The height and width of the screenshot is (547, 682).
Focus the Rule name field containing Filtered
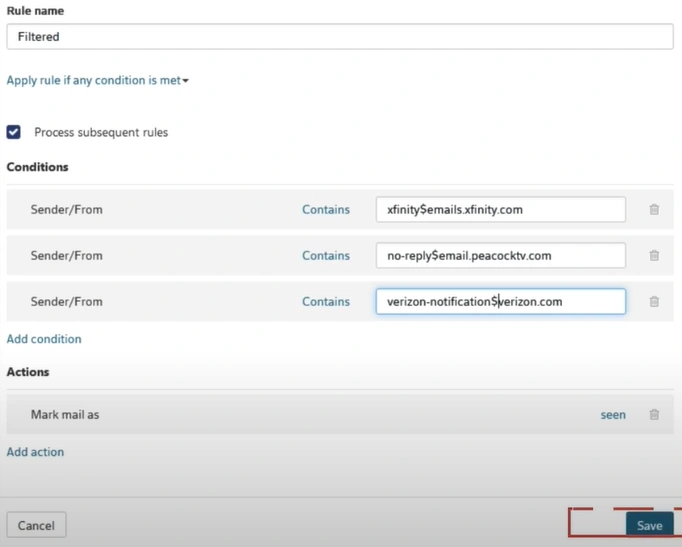[x=340, y=37]
